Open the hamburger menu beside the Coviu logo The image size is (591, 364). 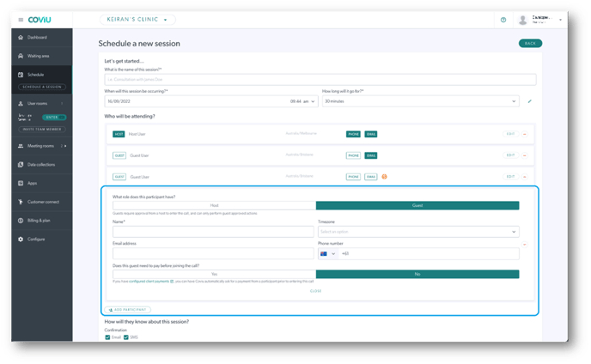coord(21,20)
